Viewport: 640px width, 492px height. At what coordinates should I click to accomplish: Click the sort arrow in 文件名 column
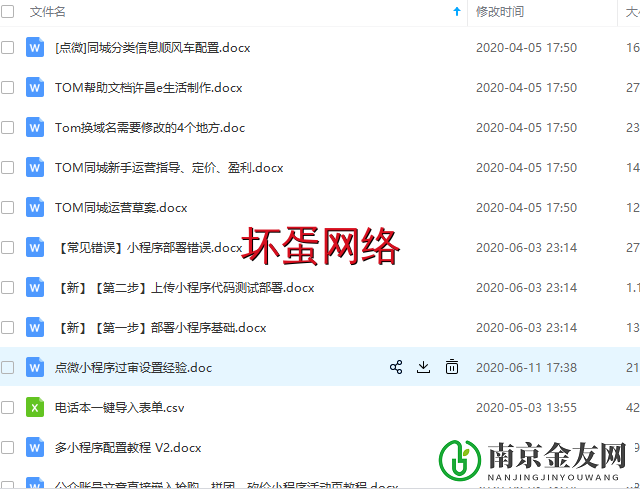pos(457,12)
